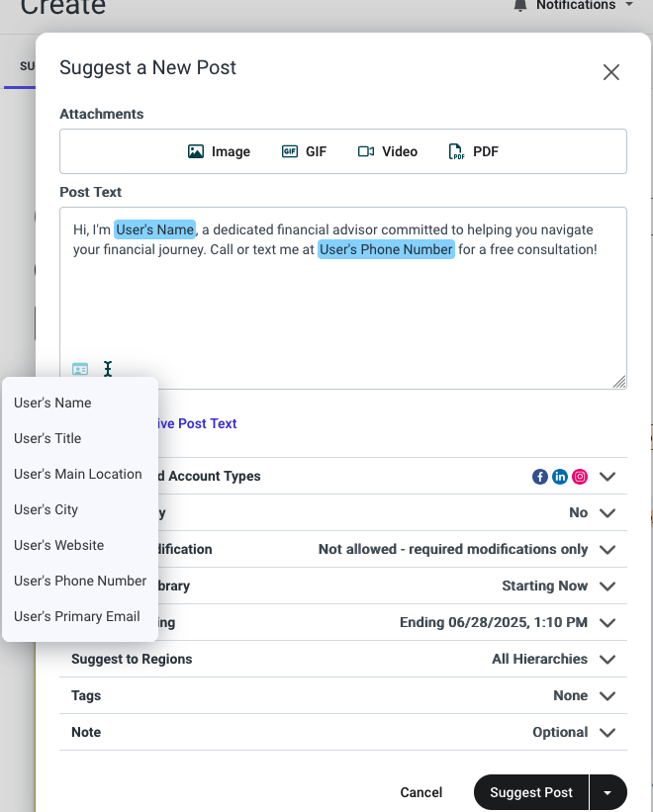
Task: Expand the Suggest to Regions row
Action: pos(343,659)
